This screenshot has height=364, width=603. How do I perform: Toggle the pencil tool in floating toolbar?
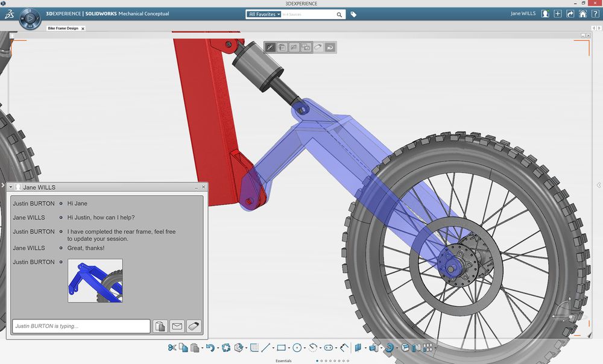(x=270, y=47)
